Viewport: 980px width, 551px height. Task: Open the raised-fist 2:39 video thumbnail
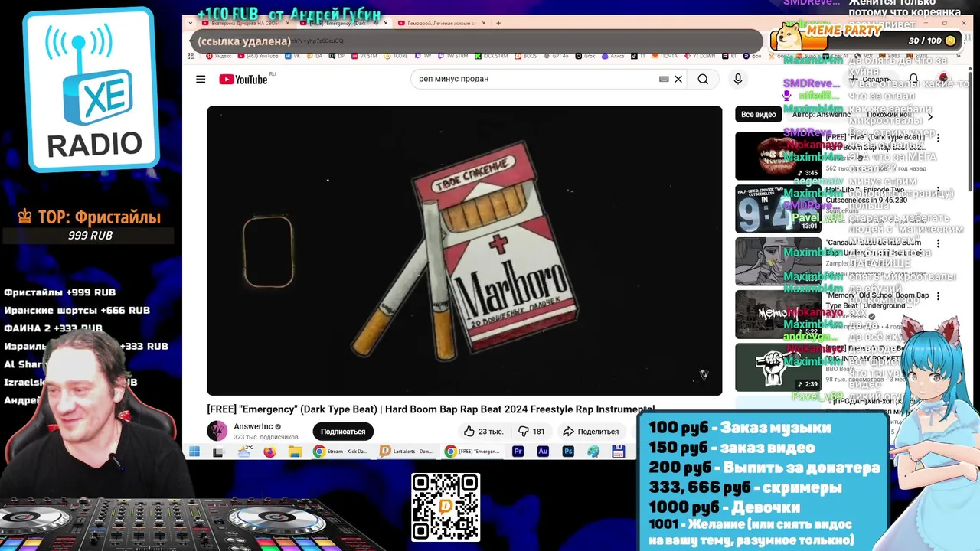[x=778, y=367]
